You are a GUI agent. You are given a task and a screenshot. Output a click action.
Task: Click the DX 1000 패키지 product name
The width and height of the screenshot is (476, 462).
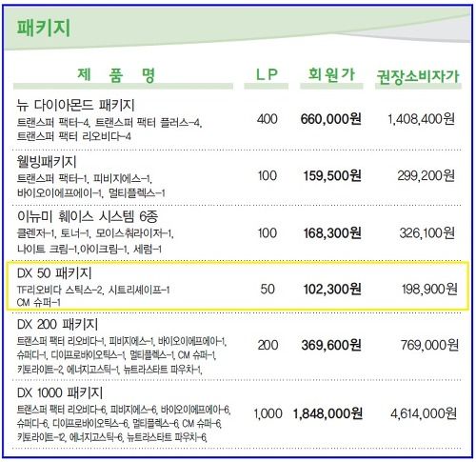pos(60,392)
